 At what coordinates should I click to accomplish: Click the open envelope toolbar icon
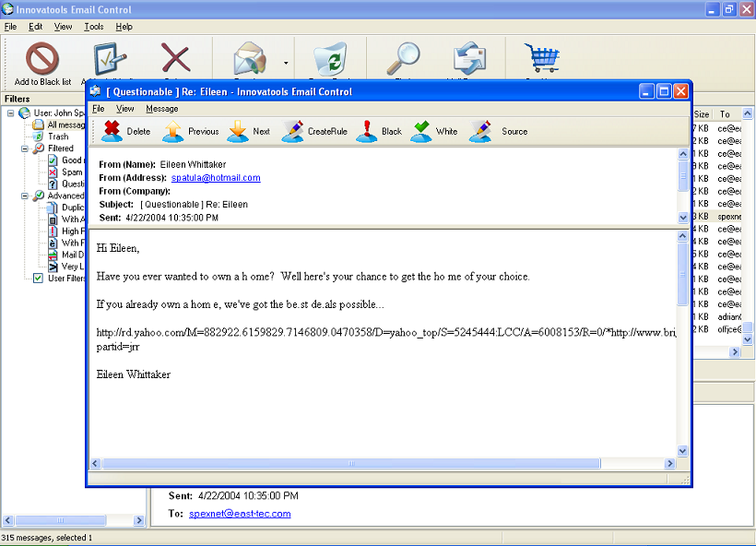pos(250,58)
